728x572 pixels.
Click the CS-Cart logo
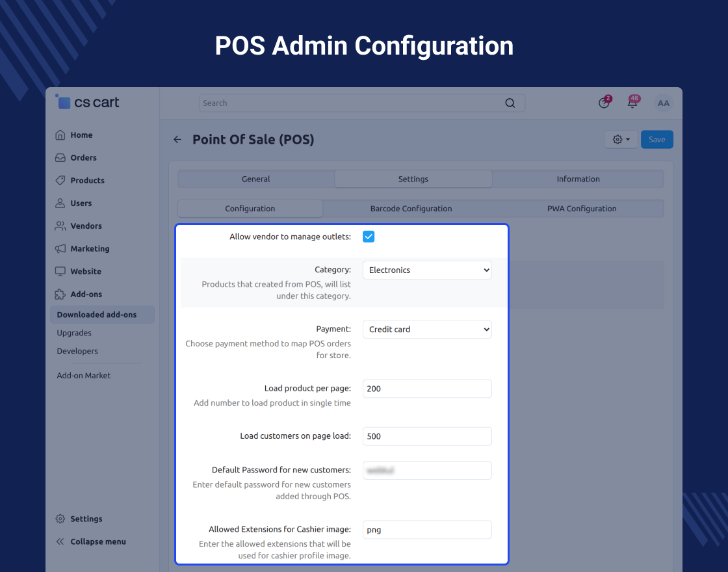tap(88, 102)
